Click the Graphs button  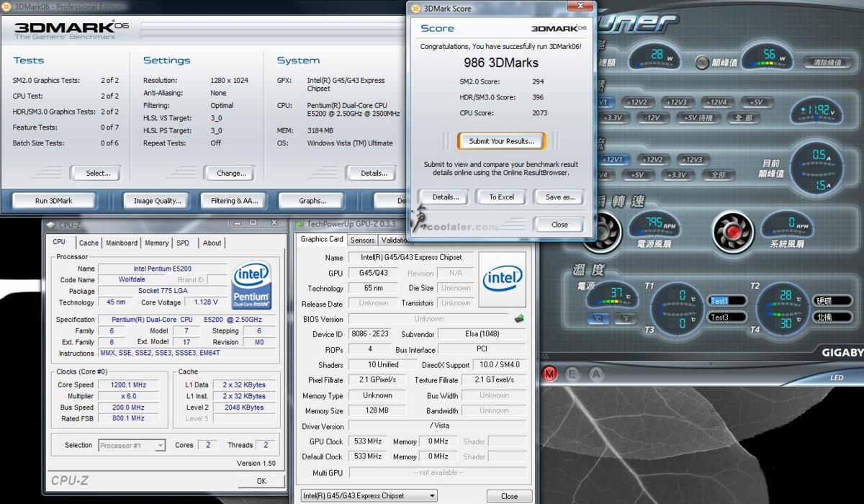312,201
